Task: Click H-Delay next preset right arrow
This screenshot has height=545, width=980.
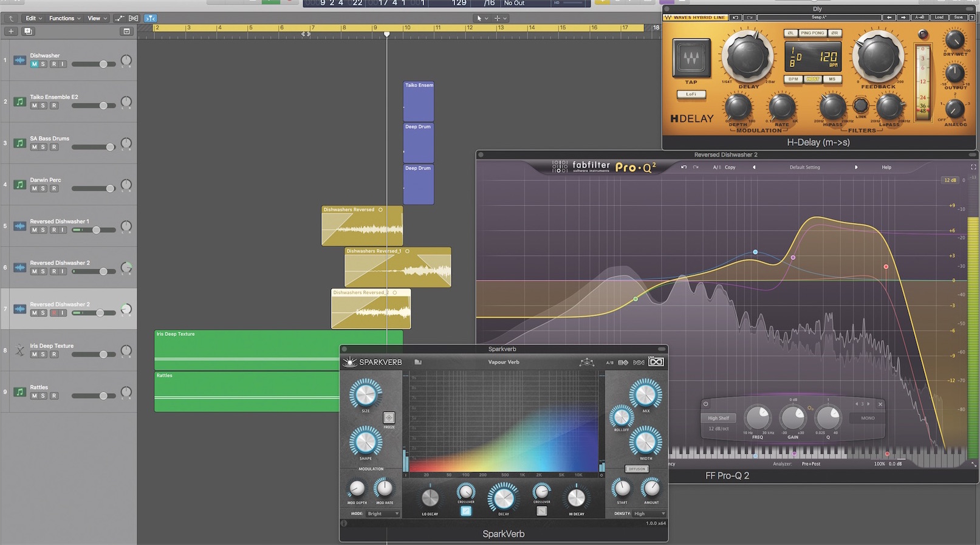Action: pos(903,18)
